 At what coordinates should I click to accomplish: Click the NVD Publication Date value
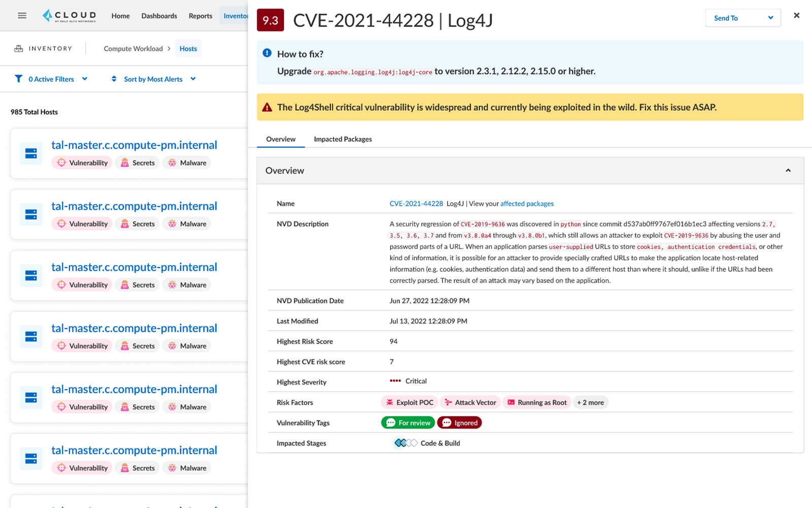[429, 301]
